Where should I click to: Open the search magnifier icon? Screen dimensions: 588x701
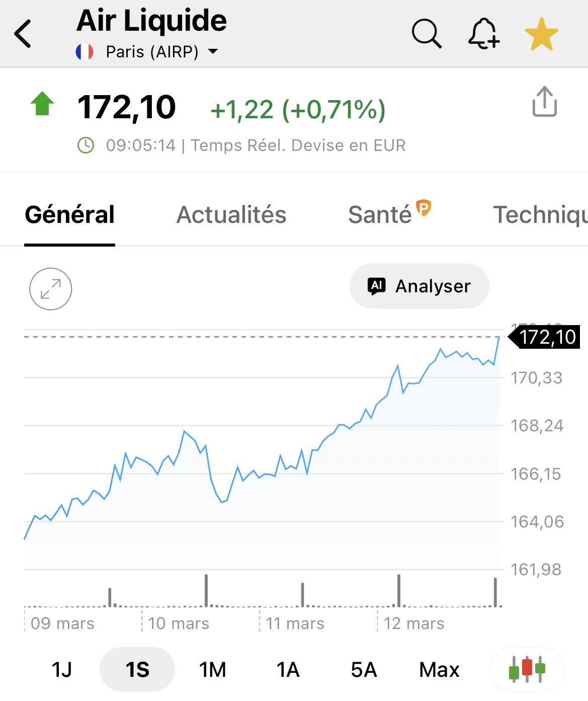pos(426,34)
